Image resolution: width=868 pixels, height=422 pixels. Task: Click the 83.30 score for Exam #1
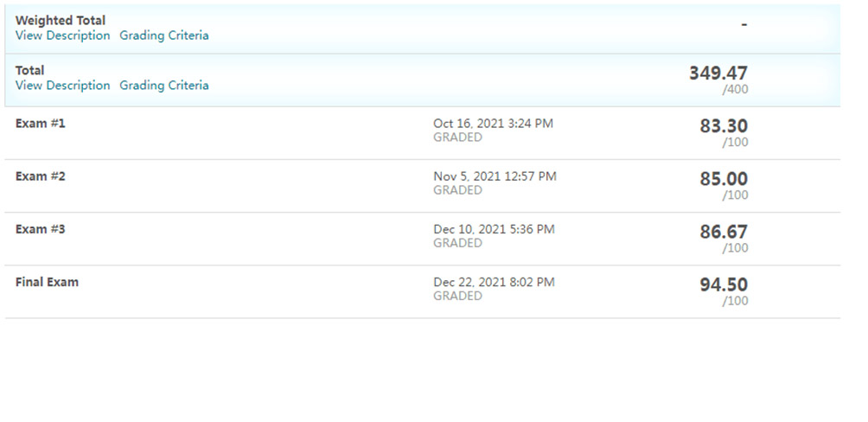click(724, 126)
